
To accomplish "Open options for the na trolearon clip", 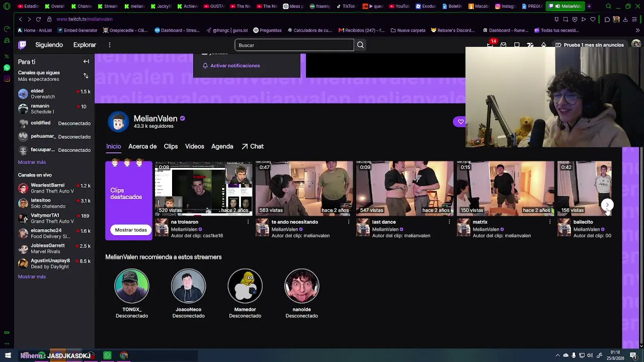I will click(248, 222).
